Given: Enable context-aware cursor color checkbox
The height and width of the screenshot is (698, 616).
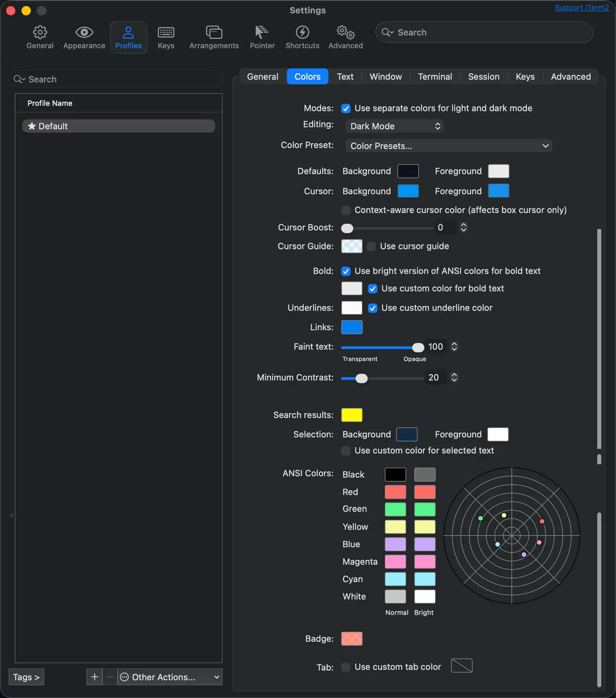Looking at the screenshot, I should pos(346,210).
